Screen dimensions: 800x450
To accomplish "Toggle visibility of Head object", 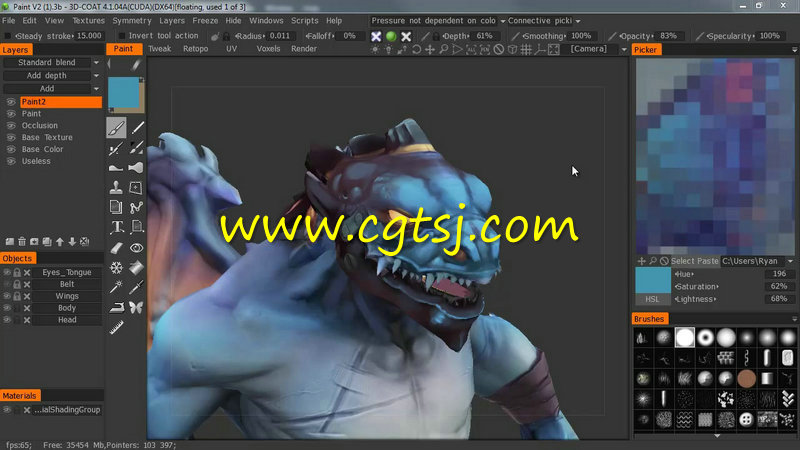I will click(x=7, y=320).
